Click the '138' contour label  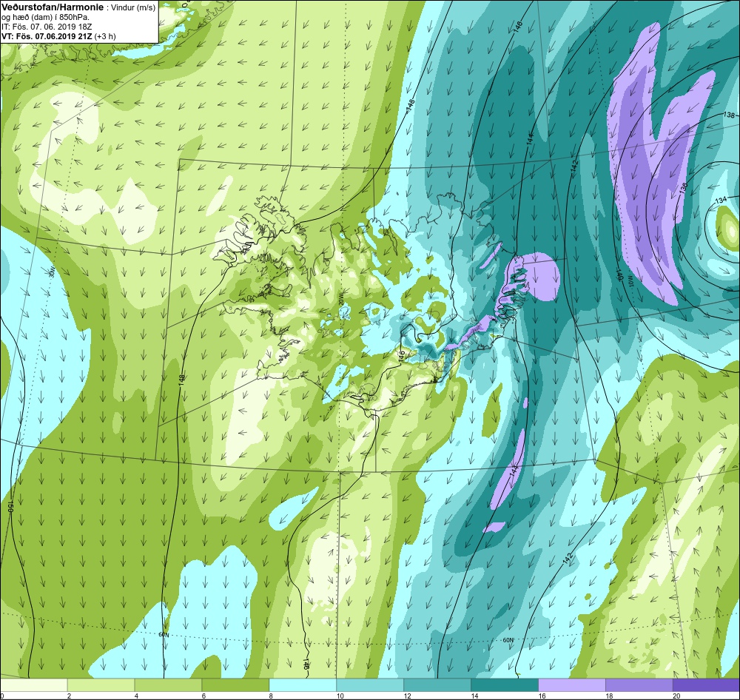(729, 115)
